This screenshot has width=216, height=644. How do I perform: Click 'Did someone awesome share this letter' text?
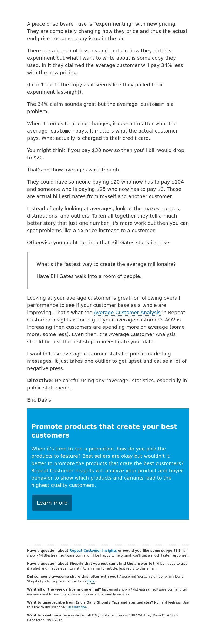point(73,576)
